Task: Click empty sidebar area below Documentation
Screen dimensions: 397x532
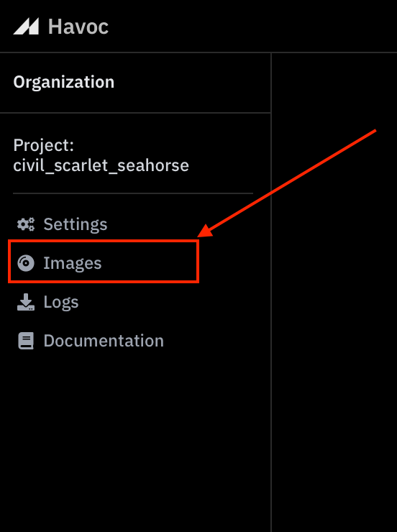Action: [135, 441]
